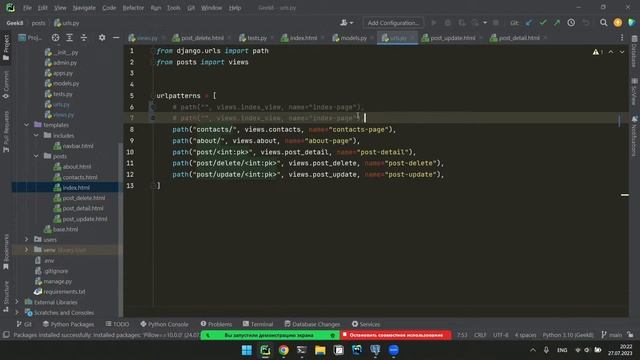Go to next highlighted error arrow
Image resolution: width=640 pixels, height=360 pixels.
622,52
